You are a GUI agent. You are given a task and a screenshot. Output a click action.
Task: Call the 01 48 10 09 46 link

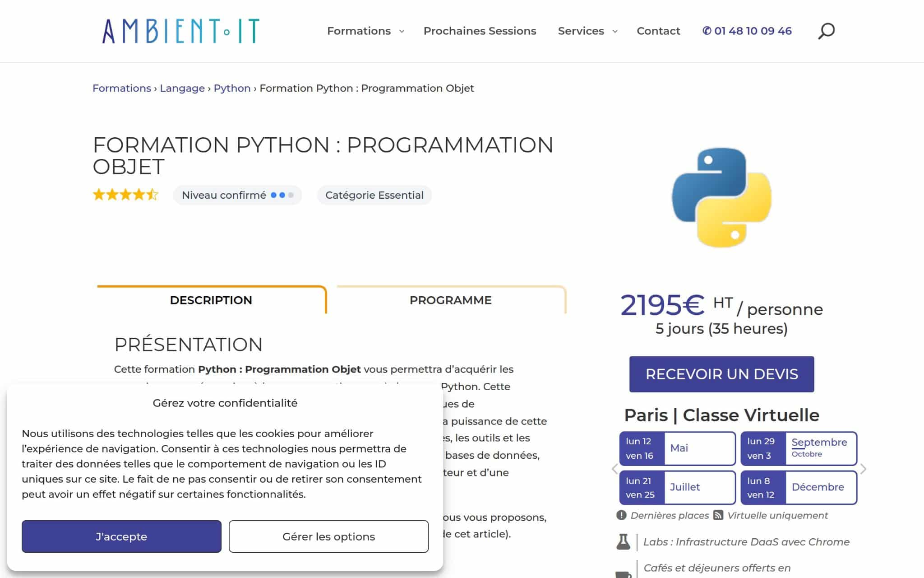[x=747, y=31]
